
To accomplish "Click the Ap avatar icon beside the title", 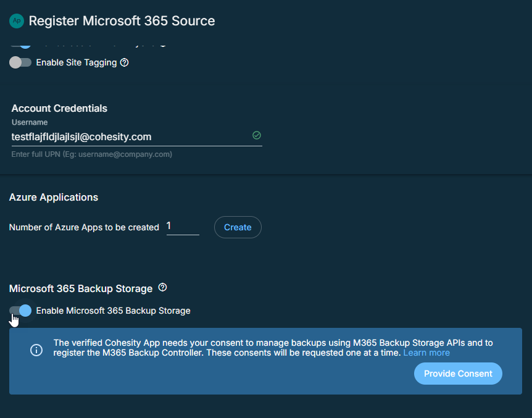I will [17, 21].
